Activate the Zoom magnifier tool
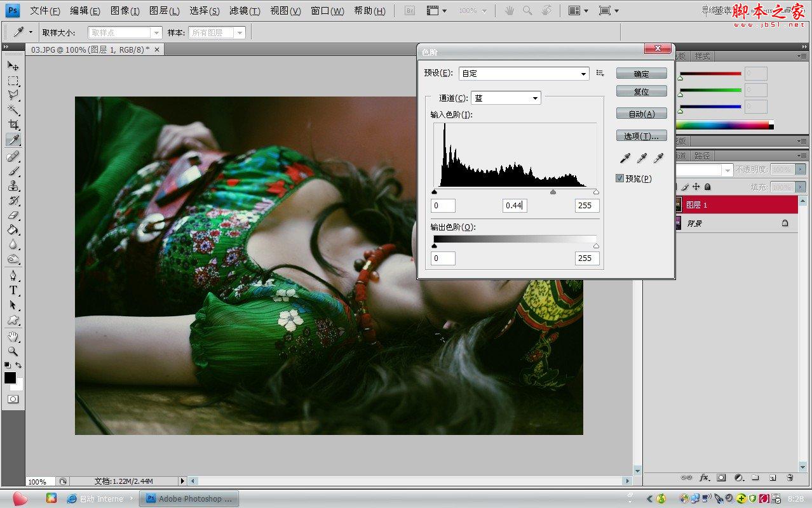This screenshot has width=812, height=508. click(x=13, y=351)
